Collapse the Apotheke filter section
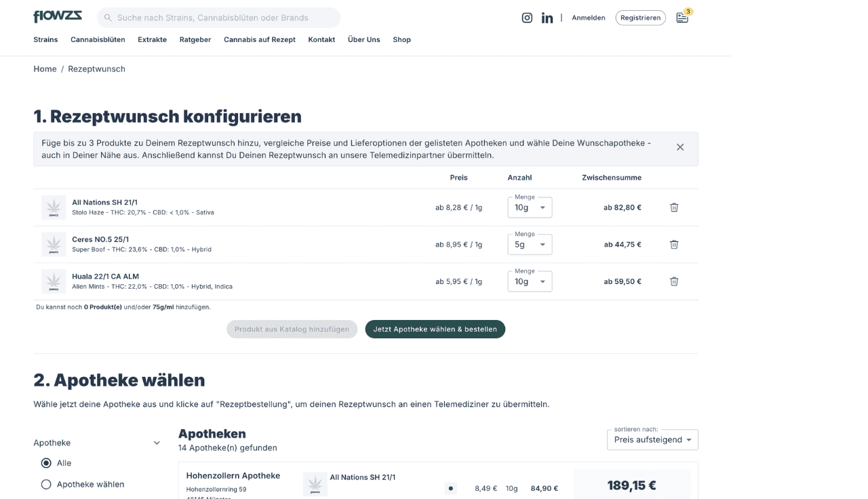 (x=157, y=442)
